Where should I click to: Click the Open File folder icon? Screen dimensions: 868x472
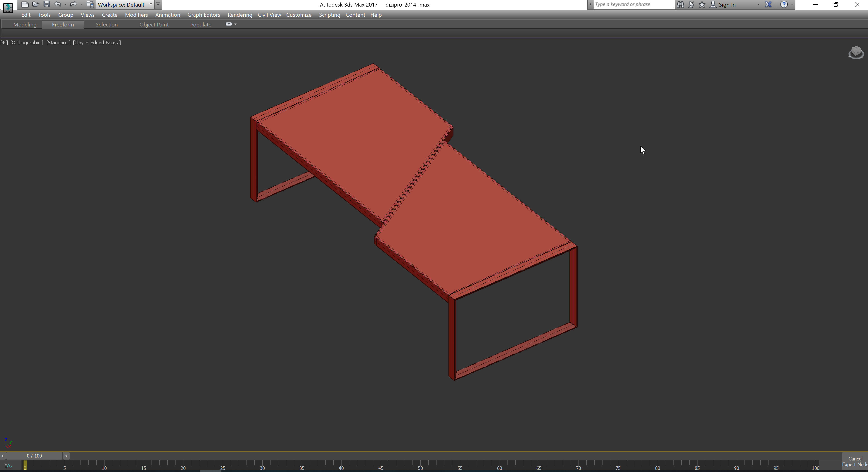35,4
